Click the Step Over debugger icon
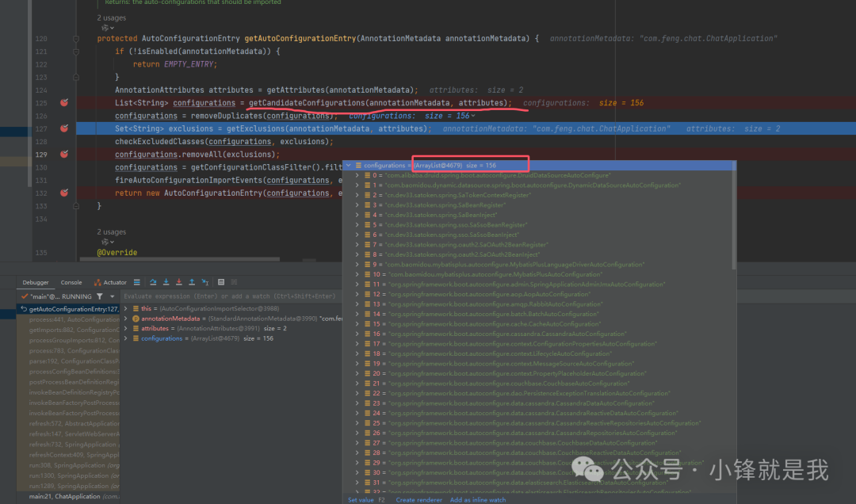 tap(153, 282)
